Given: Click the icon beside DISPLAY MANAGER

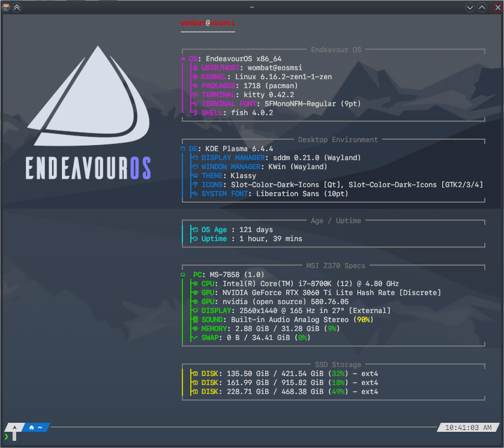Looking at the screenshot, I should [195, 158].
